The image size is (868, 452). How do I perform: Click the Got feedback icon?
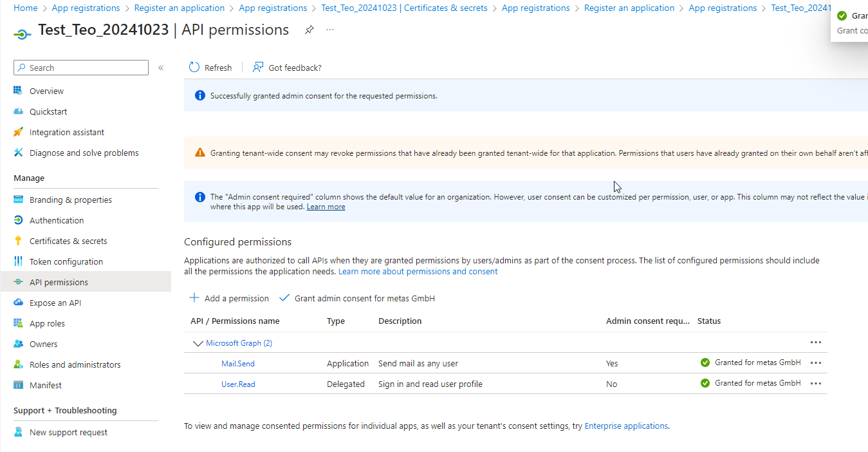(x=259, y=67)
